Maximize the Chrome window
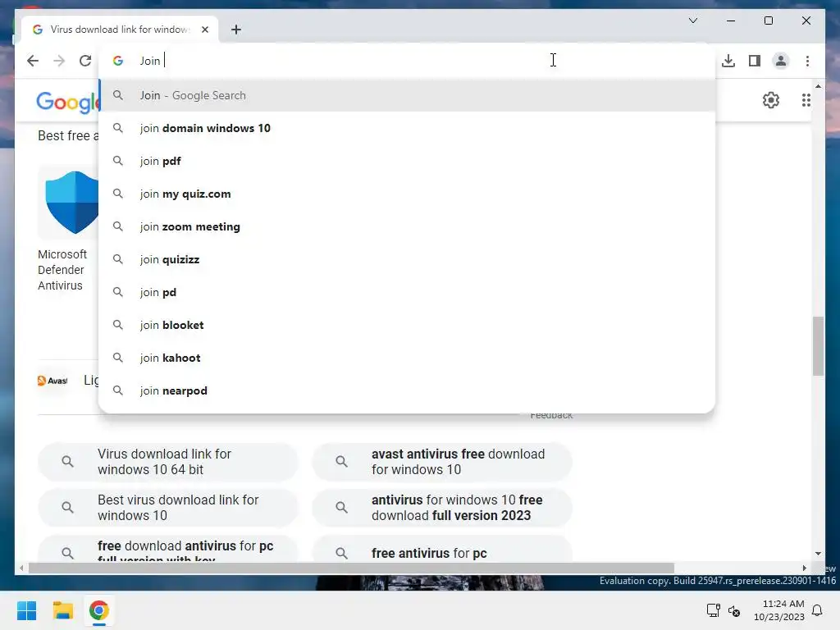This screenshot has width=840, height=630. pos(768,21)
